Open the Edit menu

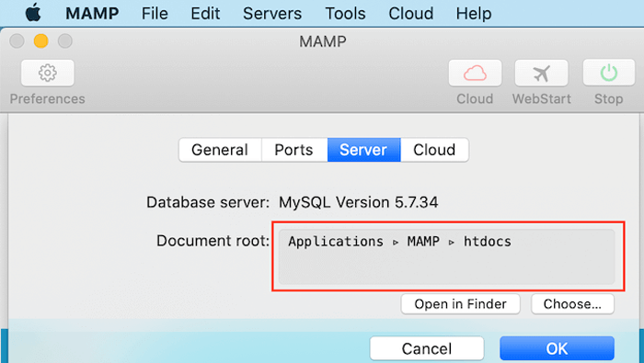point(205,14)
